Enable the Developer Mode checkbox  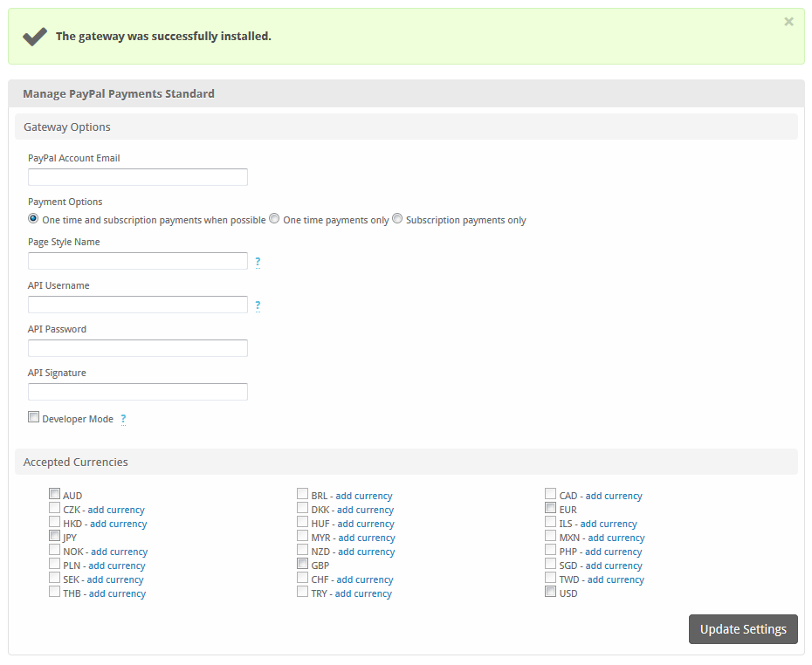(x=34, y=418)
